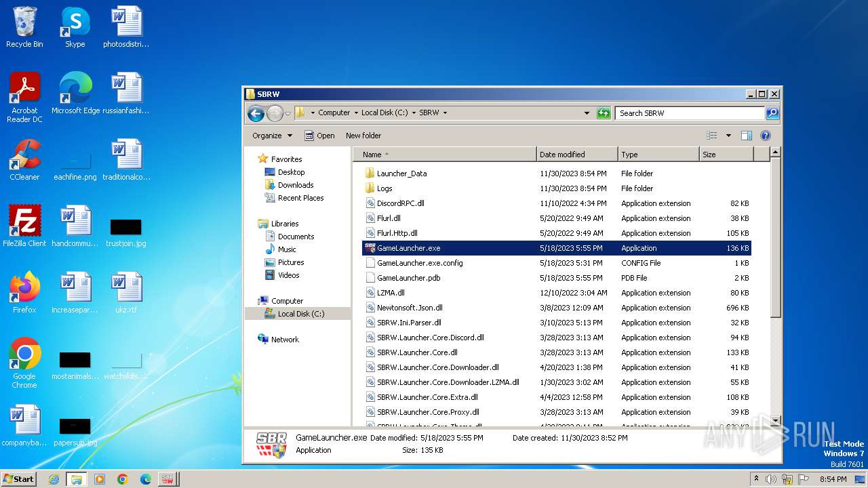Screen dimensions: 868x488
Task: Sort files by Name column
Action: (x=445, y=155)
